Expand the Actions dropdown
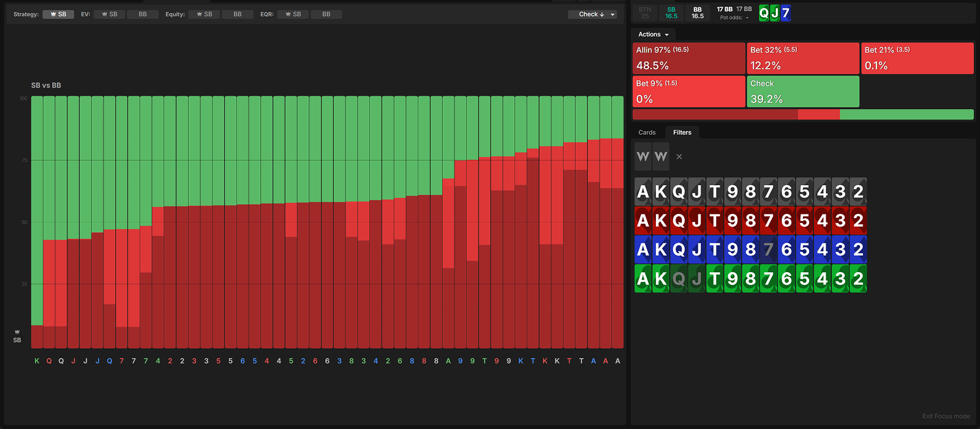Screen dimensions: 980x429 653,34
